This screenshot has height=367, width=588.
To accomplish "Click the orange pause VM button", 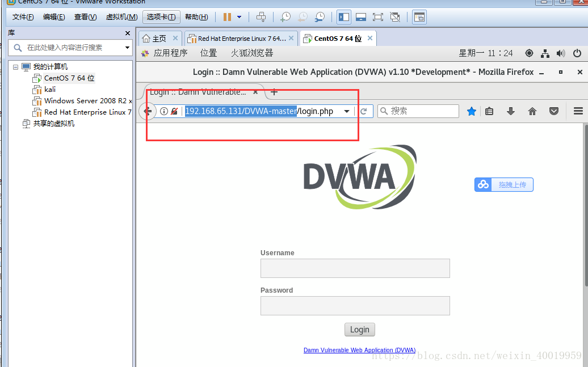I will (227, 17).
